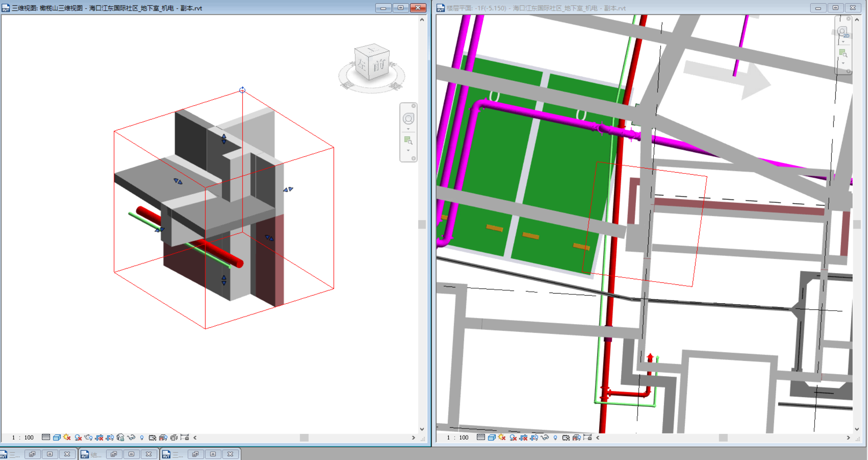The width and height of the screenshot is (868, 460).
Task: Expand Steering Wheel dropdown in 3D view
Action: pyautogui.click(x=408, y=129)
